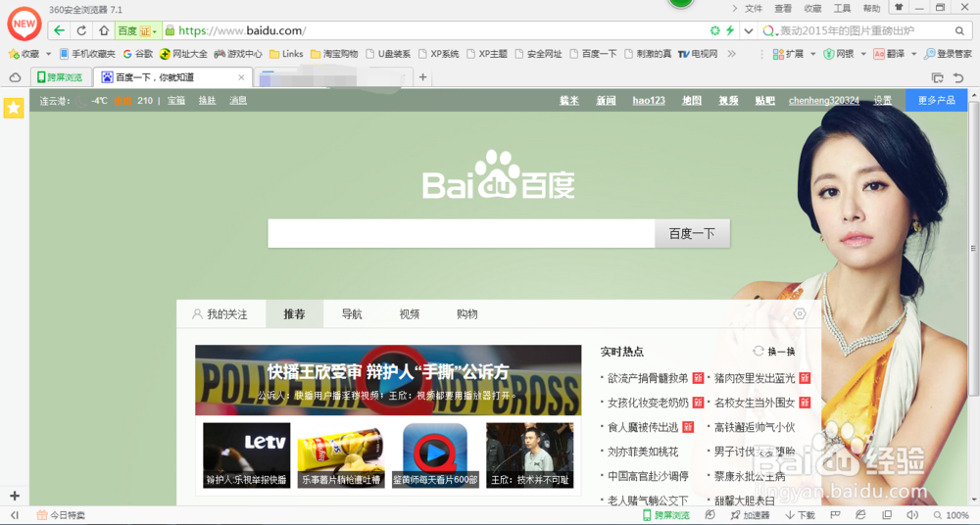The height and width of the screenshot is (525, 980).
Task: Click the refresh icon beside 换一换
Action: (x=759, y=352)
